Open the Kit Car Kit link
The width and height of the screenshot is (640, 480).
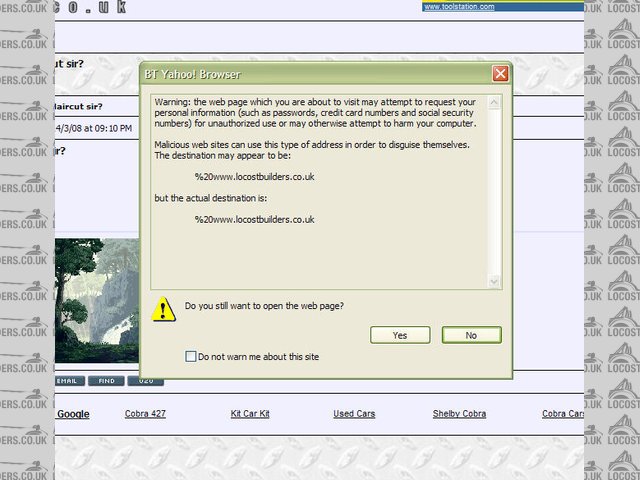click(x=250, y=414)
